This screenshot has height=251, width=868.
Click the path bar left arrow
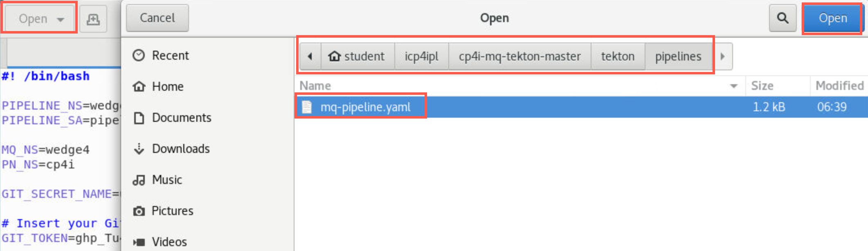point(310,56)
